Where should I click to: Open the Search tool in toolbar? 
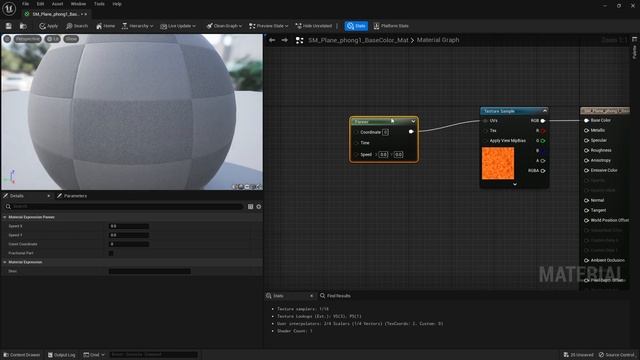point(77,26)
